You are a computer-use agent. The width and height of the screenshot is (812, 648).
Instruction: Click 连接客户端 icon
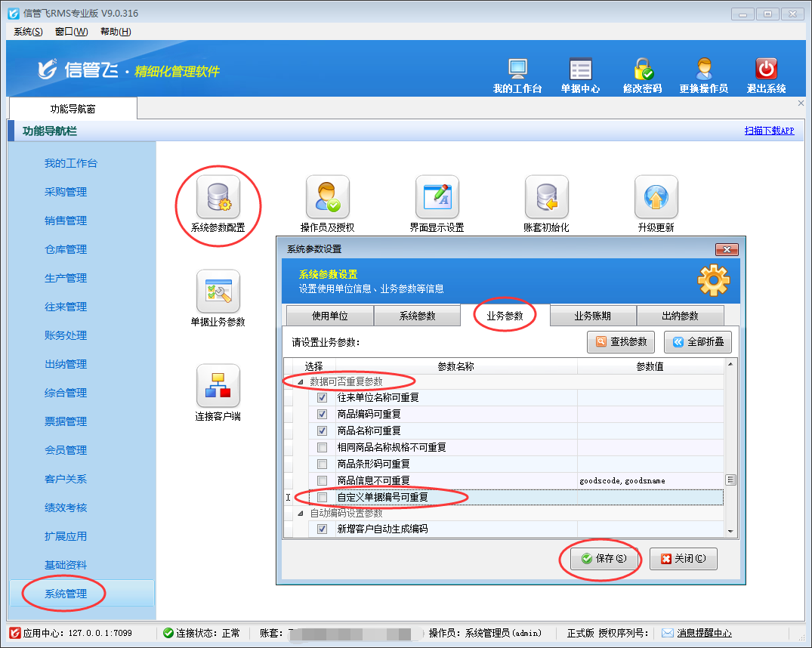[x=218, y=387]
